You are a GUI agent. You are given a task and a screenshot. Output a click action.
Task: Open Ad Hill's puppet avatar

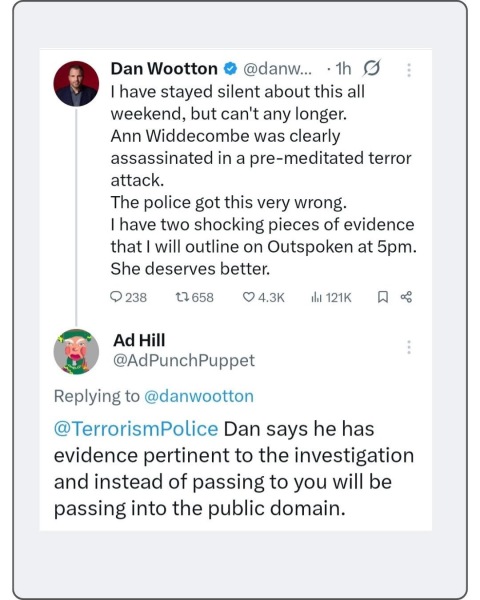pyautogui.click(x=76, y=351)
